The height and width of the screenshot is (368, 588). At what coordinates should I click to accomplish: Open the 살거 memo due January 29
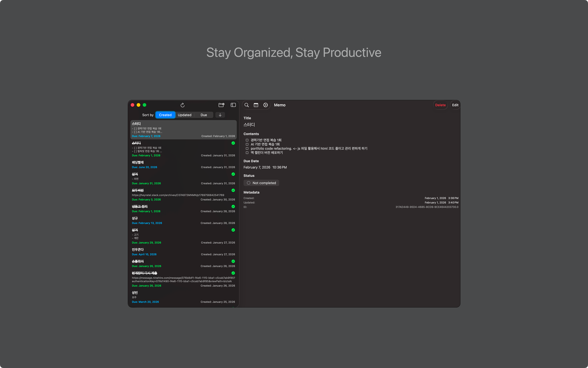184,236
